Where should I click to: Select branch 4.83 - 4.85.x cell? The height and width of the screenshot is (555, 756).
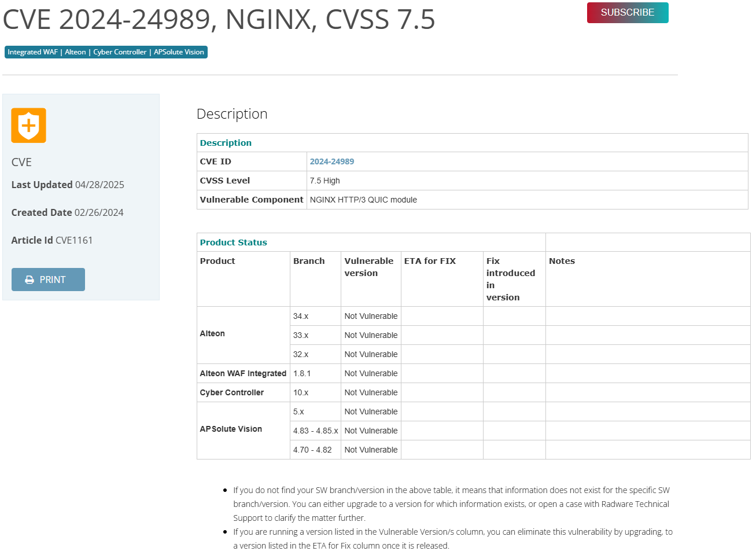coord(315,431)
